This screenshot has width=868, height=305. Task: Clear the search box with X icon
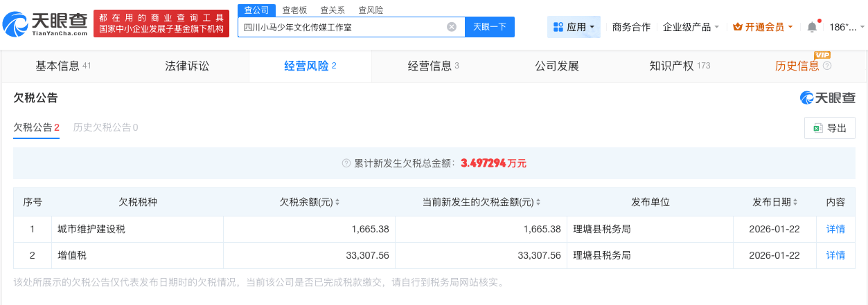click(452, 27)
